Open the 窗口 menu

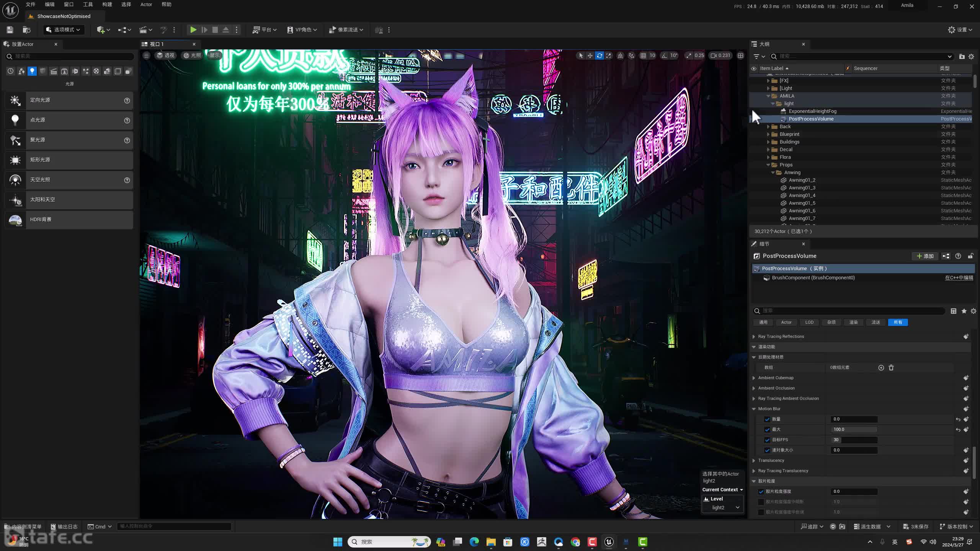[x=69, y=5]
